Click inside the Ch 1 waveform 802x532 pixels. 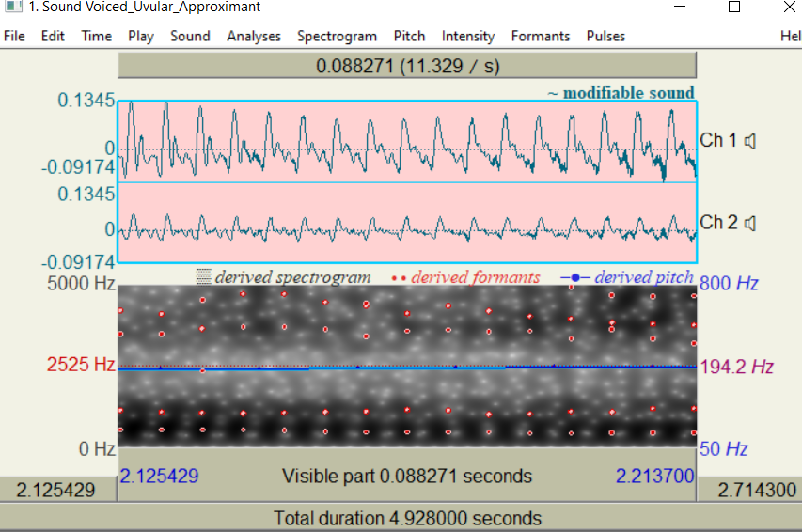(407, 142)
